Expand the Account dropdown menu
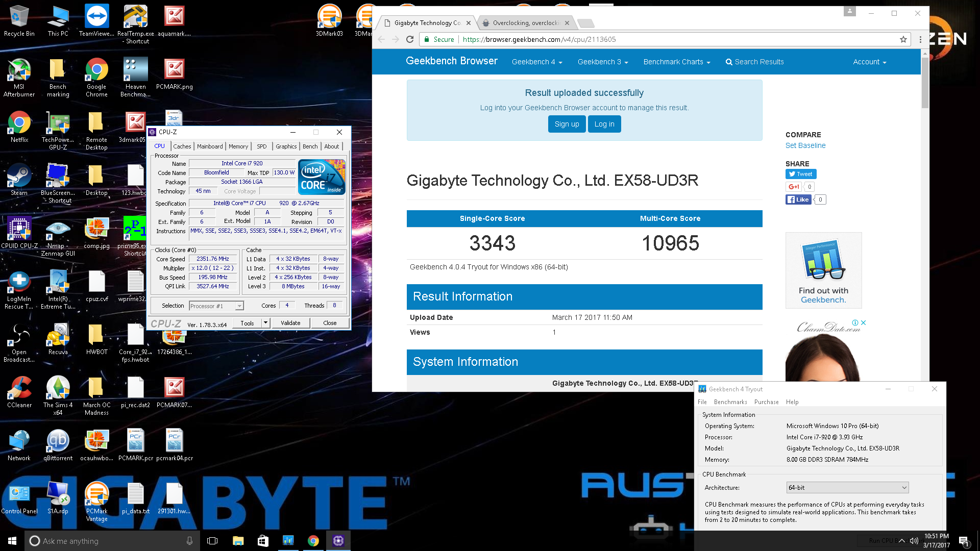This screenshot has height=551, width=980. tap(870, 62)
